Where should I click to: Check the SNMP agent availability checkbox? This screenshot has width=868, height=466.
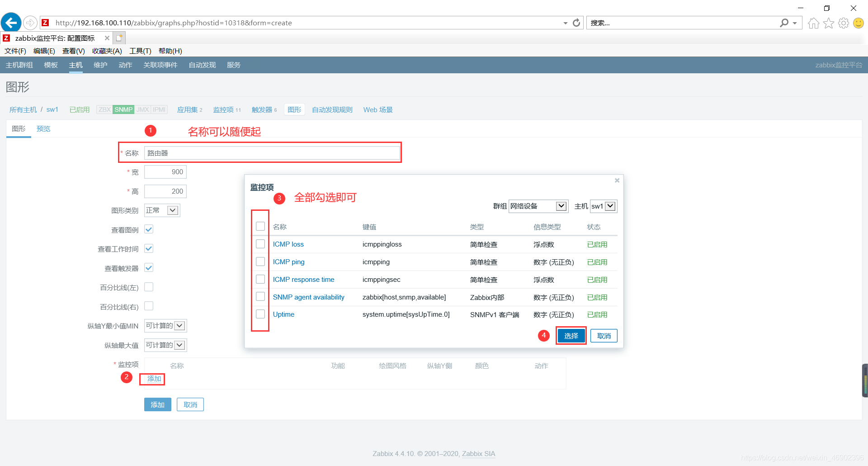(260, 296)
